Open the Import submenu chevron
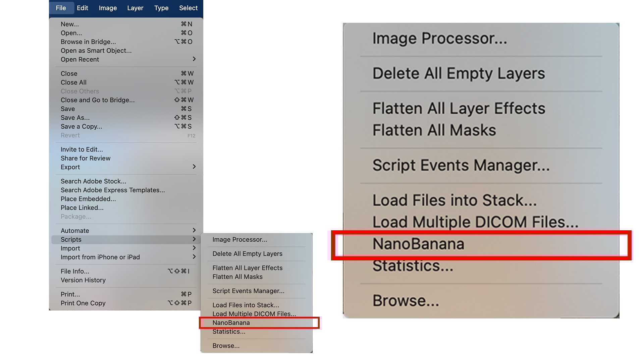The image size is (644, 362). [194, 248]
